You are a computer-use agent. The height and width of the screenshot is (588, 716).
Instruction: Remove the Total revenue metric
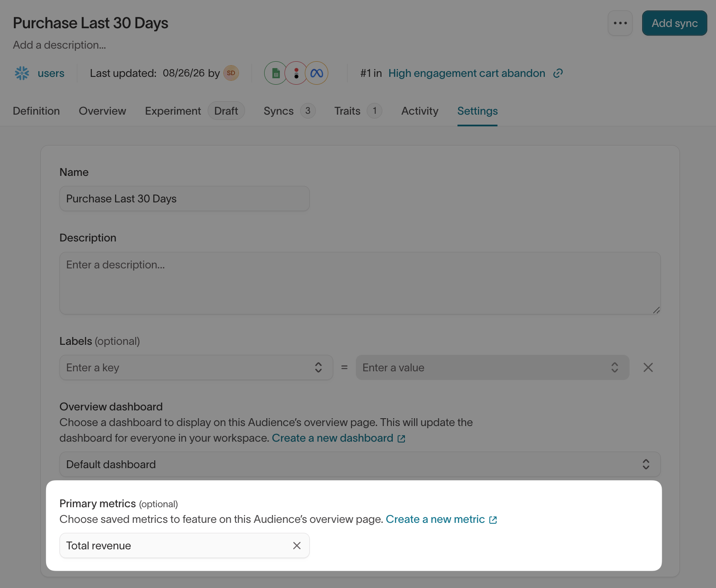[x=297, y=545]
